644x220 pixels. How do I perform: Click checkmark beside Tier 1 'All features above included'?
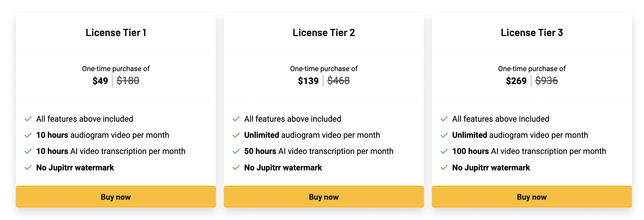click(28, 119)
